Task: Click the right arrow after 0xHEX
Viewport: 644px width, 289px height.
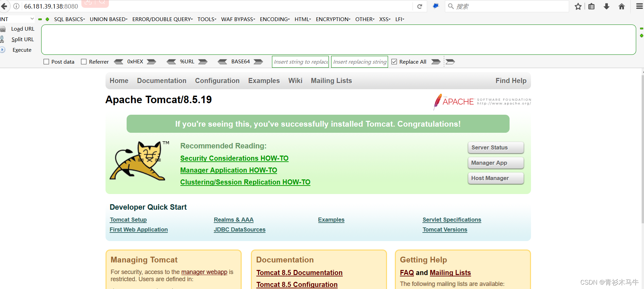Action: tap(151, 62)
